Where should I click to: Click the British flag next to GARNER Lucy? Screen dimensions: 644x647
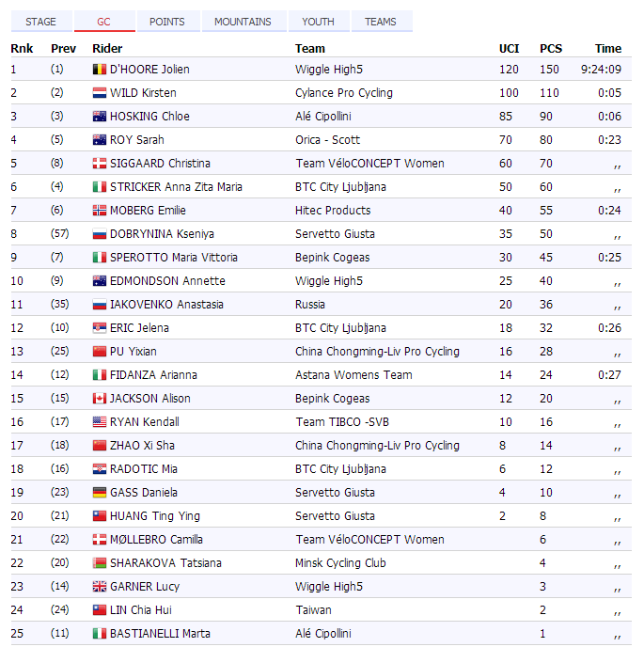point(99,587)
